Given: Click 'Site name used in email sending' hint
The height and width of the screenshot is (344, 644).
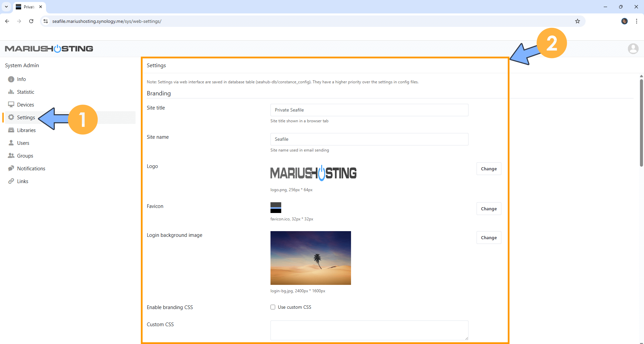Looking at the screenshot, I should (x=300, y=150).
